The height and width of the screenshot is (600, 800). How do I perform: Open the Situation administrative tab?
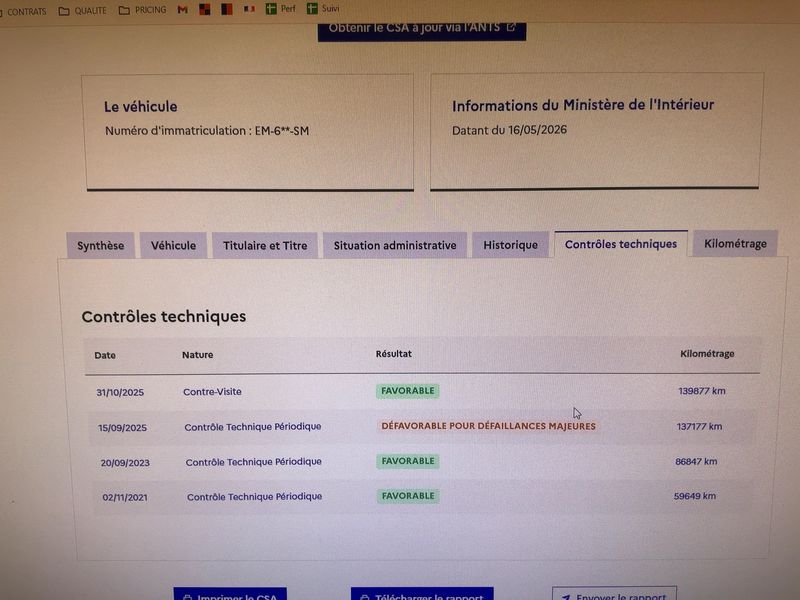click(x=395, y=245)
